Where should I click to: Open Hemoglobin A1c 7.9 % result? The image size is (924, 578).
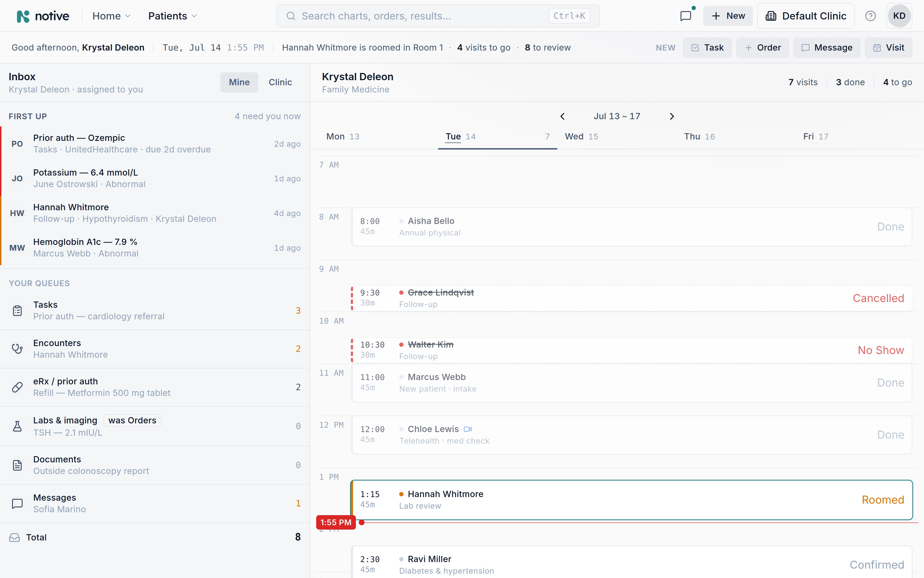[x=155, y=248]
